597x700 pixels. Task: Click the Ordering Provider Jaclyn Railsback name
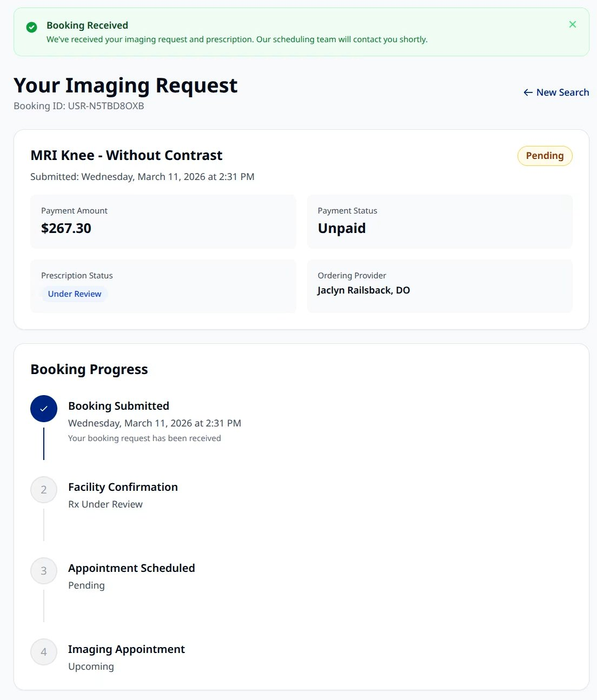363,290
